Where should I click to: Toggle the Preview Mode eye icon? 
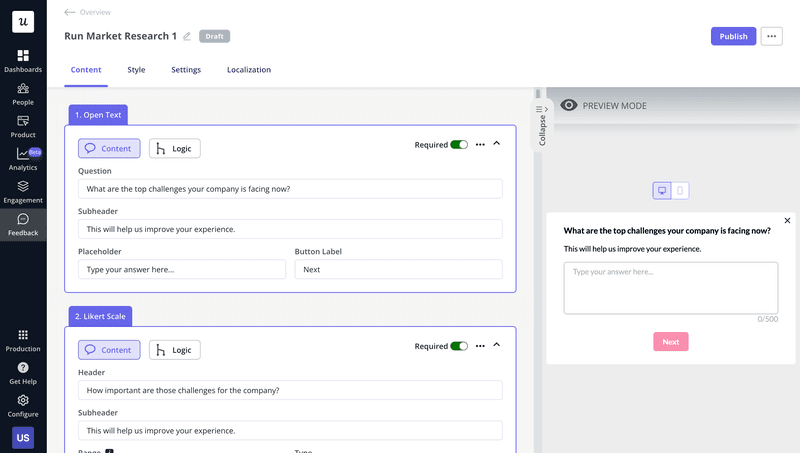[x=569, y=105]
